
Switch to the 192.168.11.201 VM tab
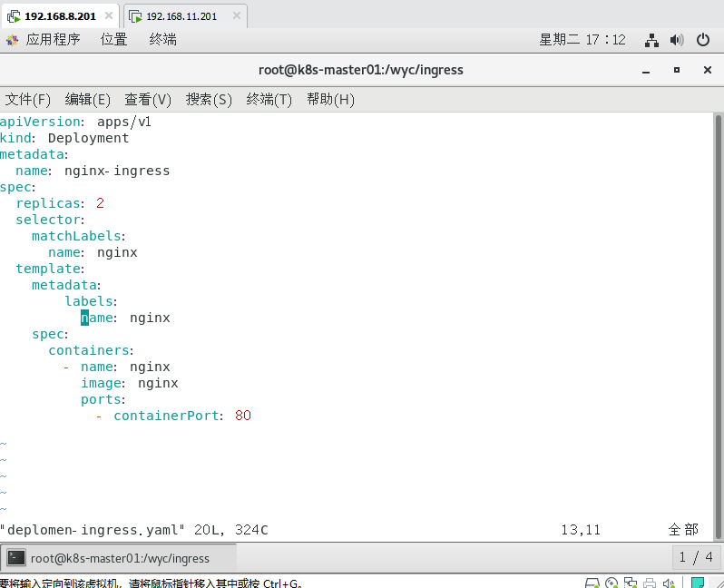(185, 16)
